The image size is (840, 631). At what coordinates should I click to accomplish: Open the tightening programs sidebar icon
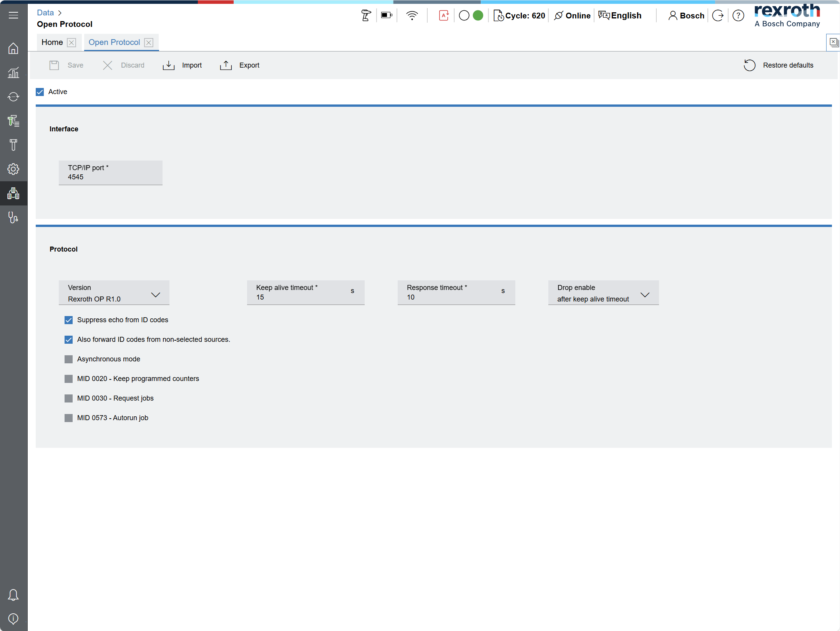click(x=13, y=121)
